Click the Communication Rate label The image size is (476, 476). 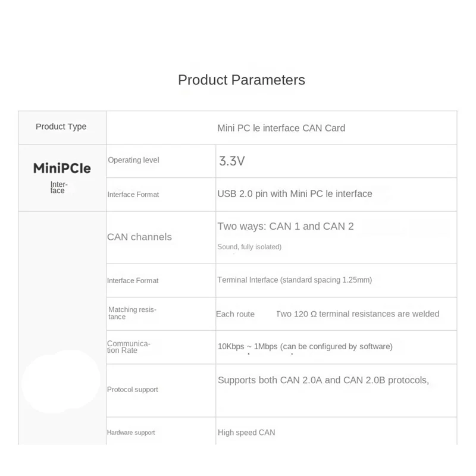(x=129, y=347)
